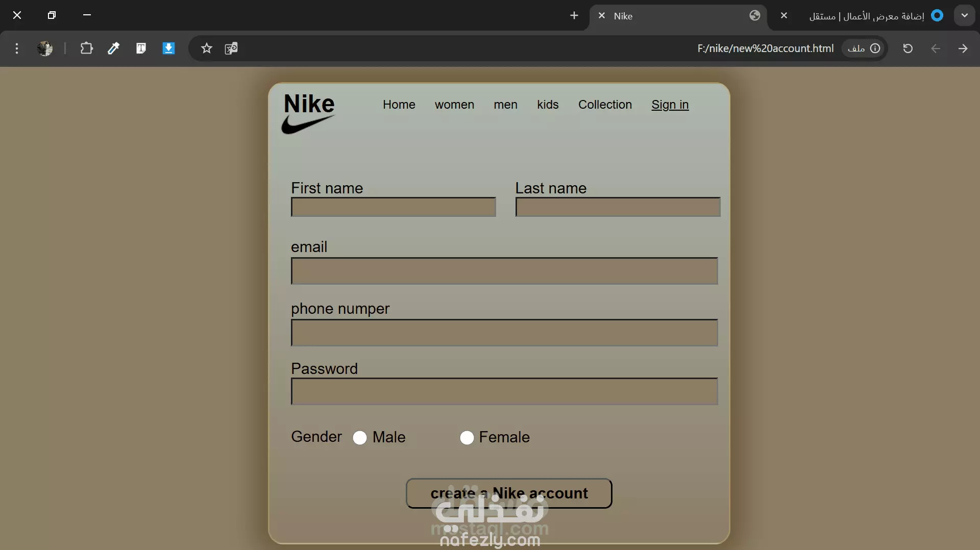Select the Male radio button
Screen dimensions: 980x550
pos(360,438)
